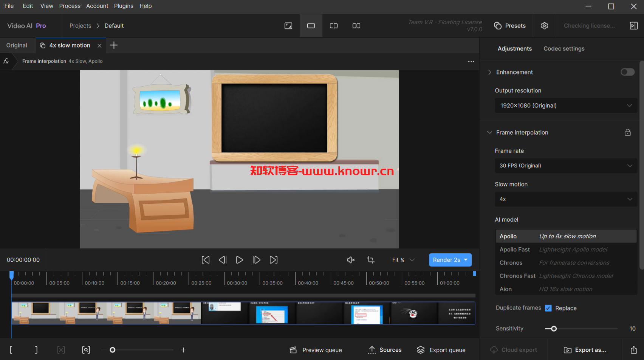Click the right panel vertical scrollbar
Viewport: 644px width, 360px height.
[641, 164]
